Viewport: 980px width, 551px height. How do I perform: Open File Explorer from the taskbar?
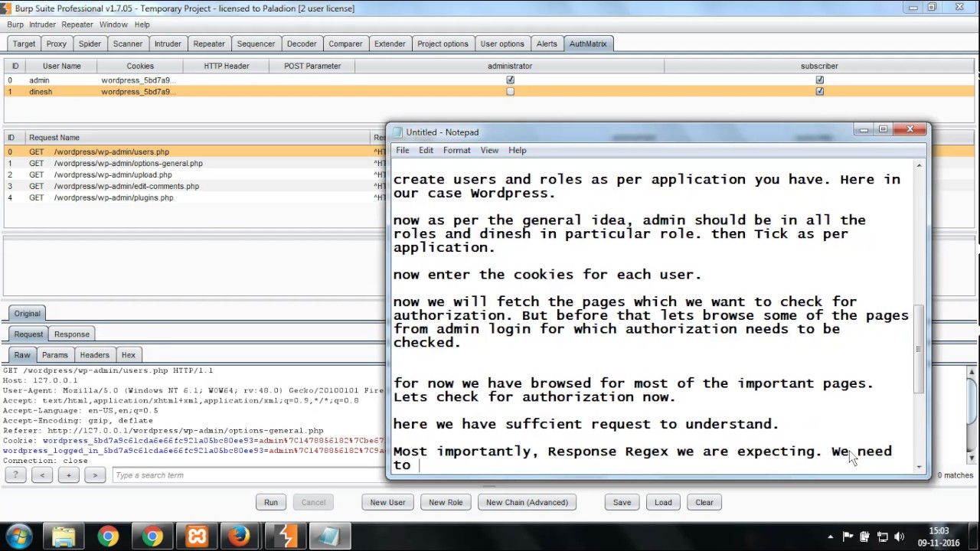pos(64,536)
